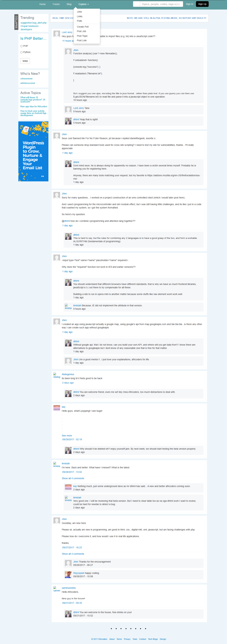The width and height of the screenshot is (227, 644).
Task: Open the WordPress Plugin ad banner
Action: point(33,151)
